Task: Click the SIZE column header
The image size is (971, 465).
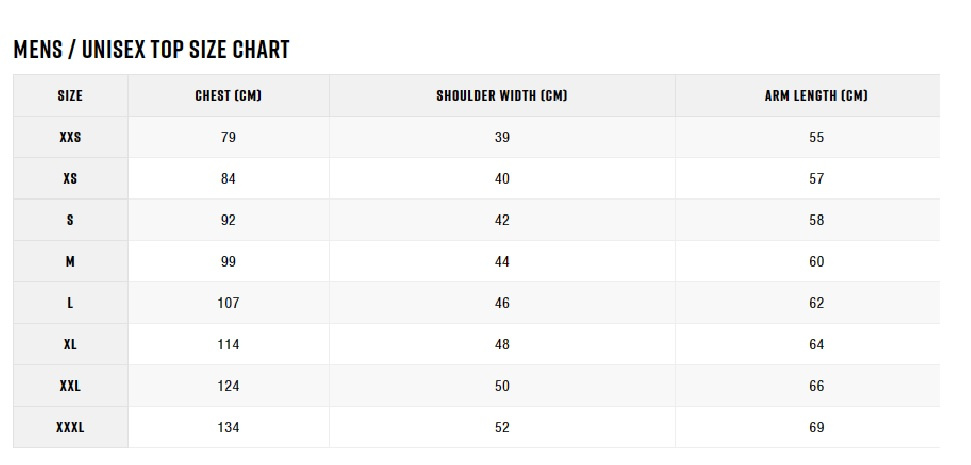Action: point(70,96)
